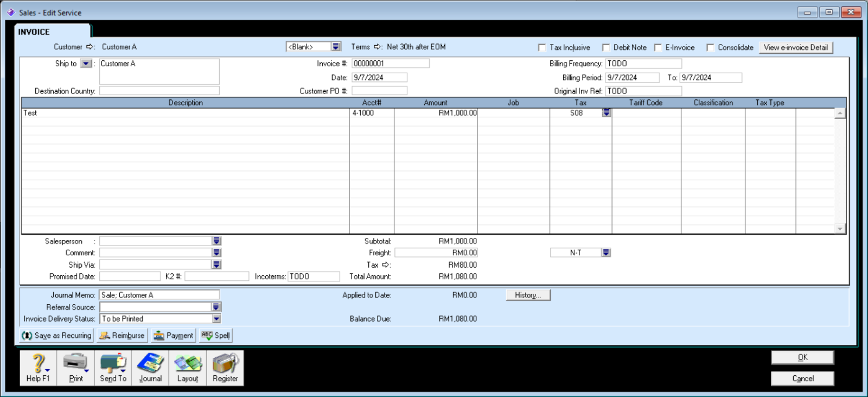Click the Description column header
Screen dimensions: 868x397
186,103
